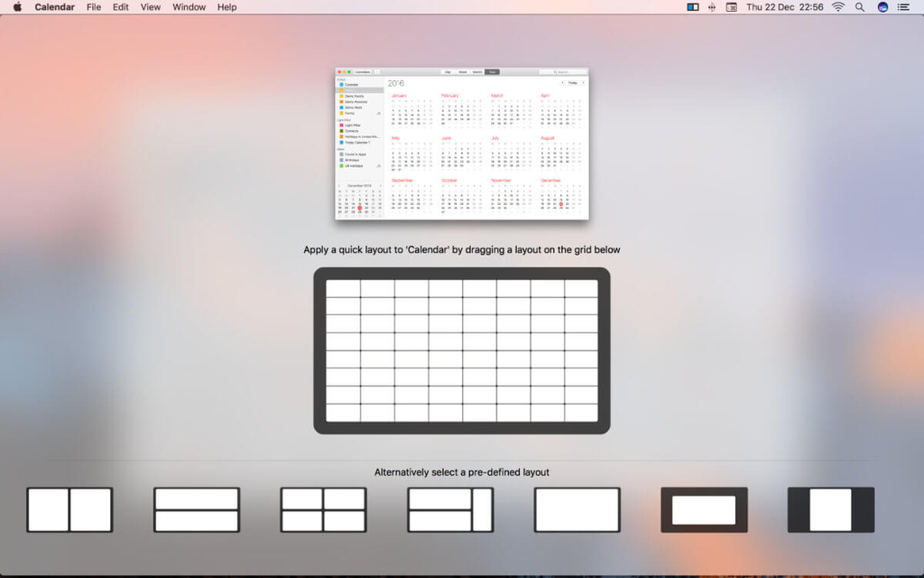Click the Calendar window preview thumbnail
The height and width of the screenshot is (578, 924).
point(461,144)
